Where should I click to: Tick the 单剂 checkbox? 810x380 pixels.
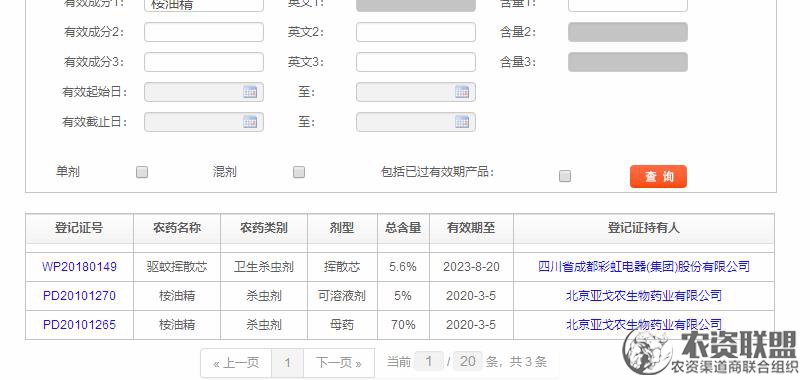click(x=142, y=172)
